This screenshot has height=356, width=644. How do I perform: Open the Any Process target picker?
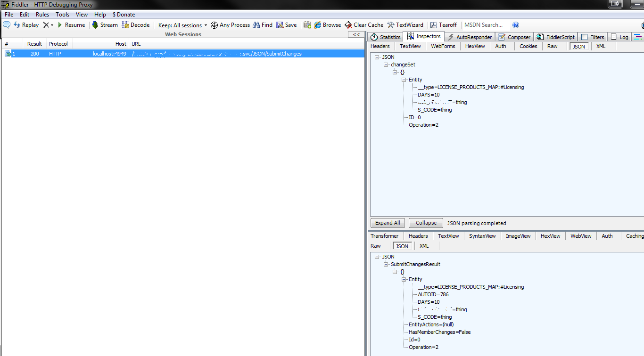pyautogui.click(x=230, y=25)
